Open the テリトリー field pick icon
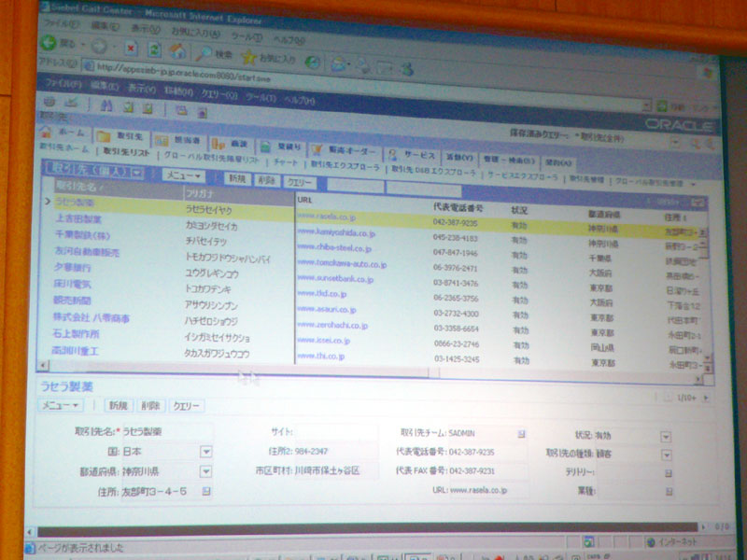 pos(668,473)
